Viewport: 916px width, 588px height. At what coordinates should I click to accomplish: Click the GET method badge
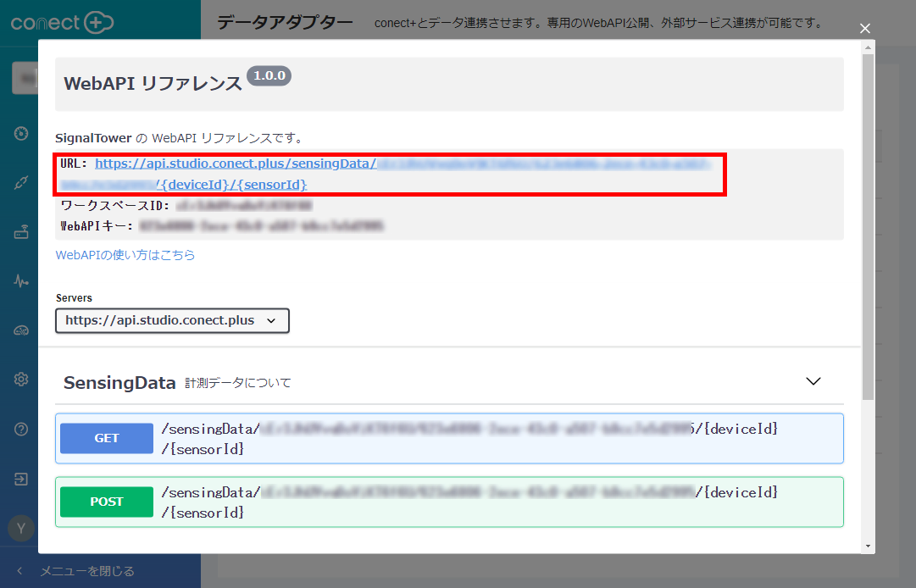coord(106,439)
